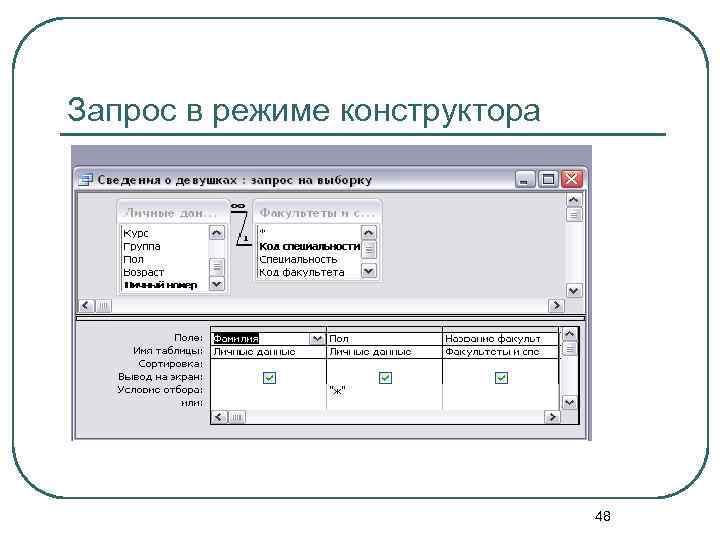The width and height of the screenshot is (720, 540).
Task: Click Личные данные table cell under Фамилия
Action: coord(268,352)
